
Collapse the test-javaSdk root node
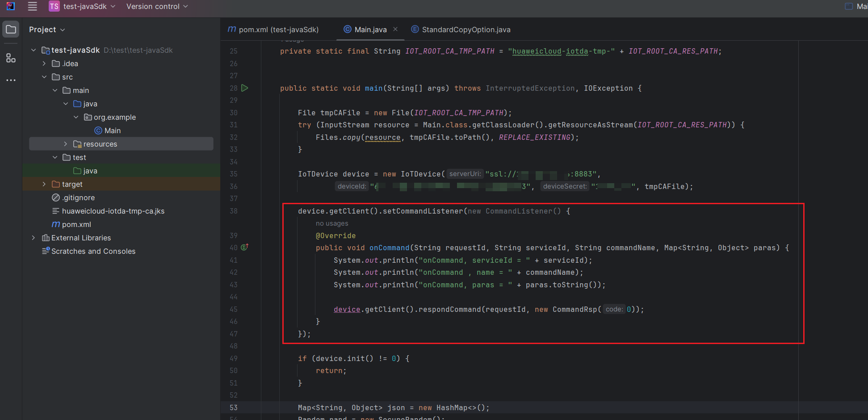[x=34, y=50]
